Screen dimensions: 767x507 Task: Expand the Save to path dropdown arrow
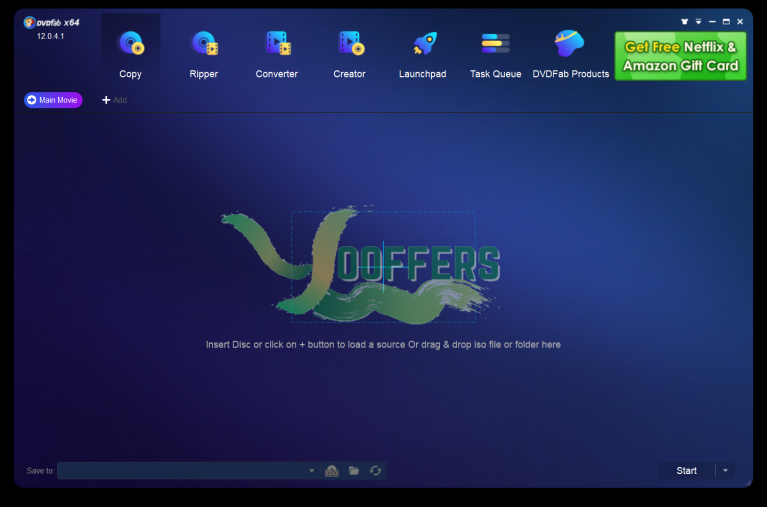[312, 470]
